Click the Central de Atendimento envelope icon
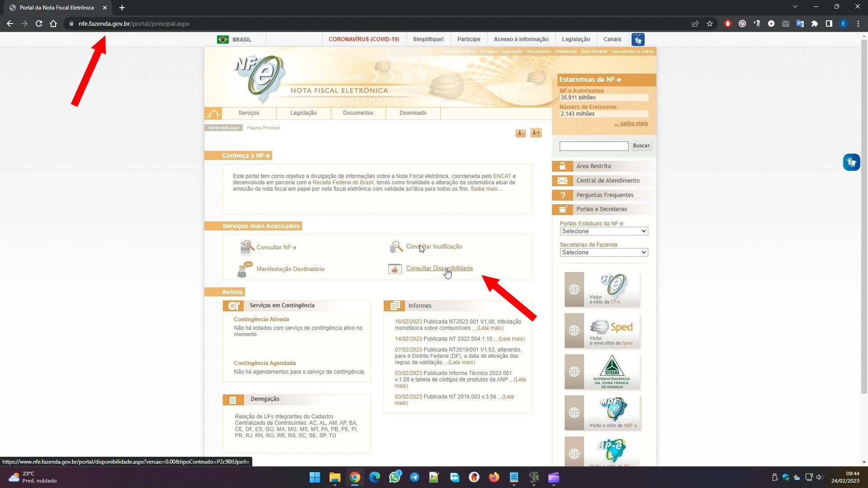Viewport: 868px width, 488px height. click(562, 181)
